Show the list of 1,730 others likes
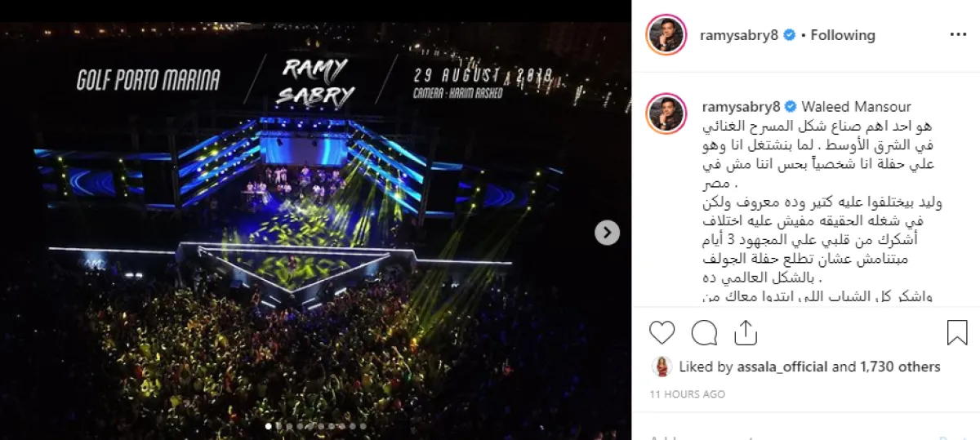The image size is (980, 440). [900, 367]
